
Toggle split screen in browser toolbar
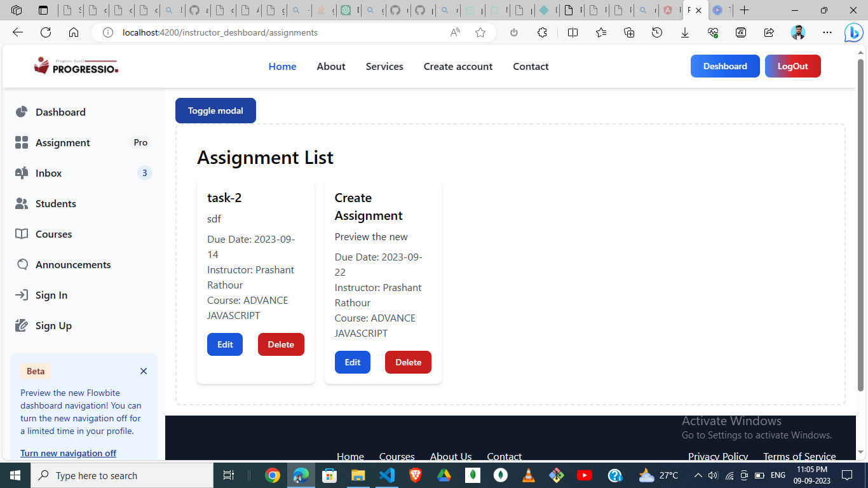click(x=573, y=32)
